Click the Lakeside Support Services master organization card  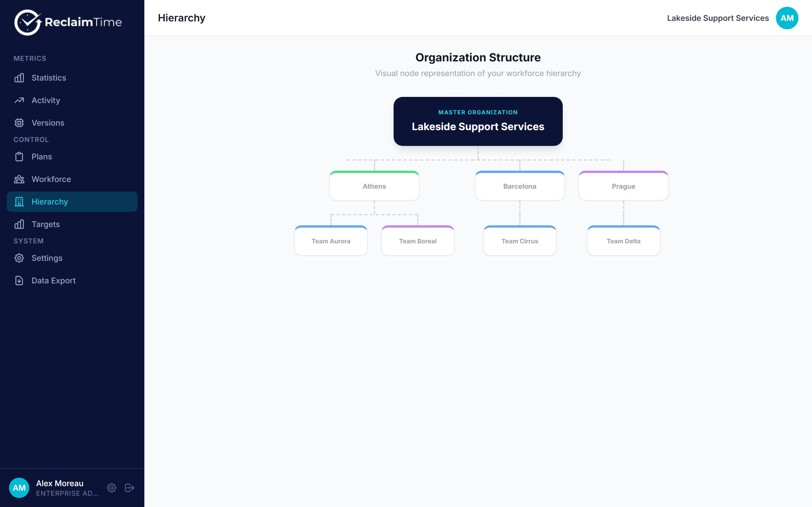point(478,121)
